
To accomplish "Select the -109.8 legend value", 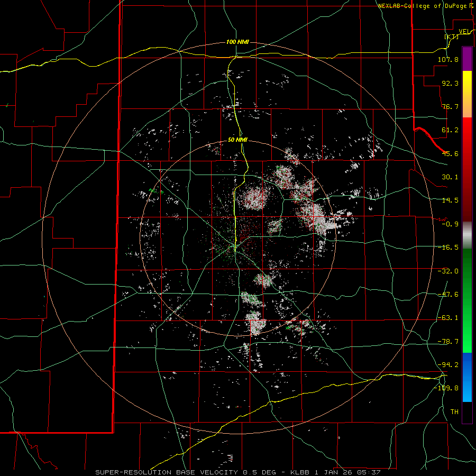I will click(446, 388).
